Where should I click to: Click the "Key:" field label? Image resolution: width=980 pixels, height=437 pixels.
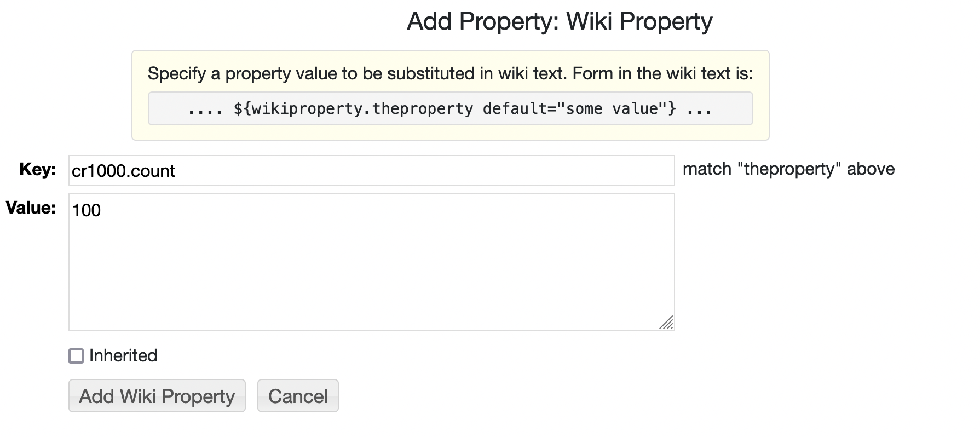[37, 170]
